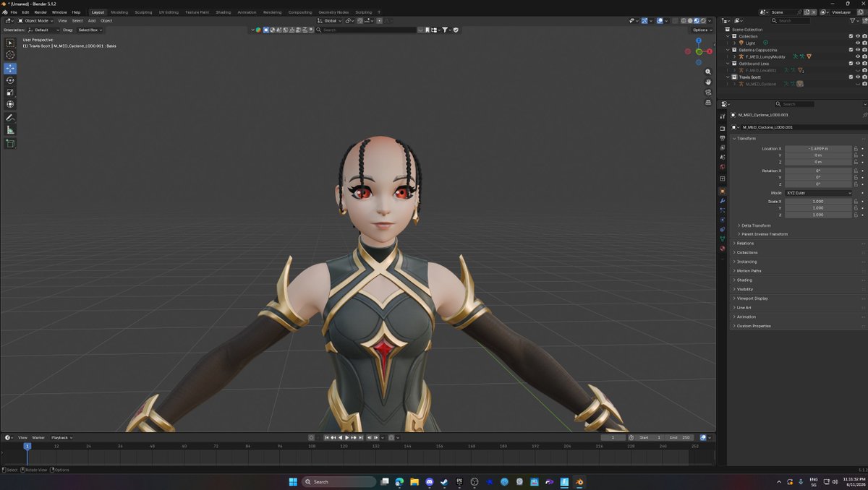Toggle lock for Scale X
868x490 pixels.
point(856,202)
